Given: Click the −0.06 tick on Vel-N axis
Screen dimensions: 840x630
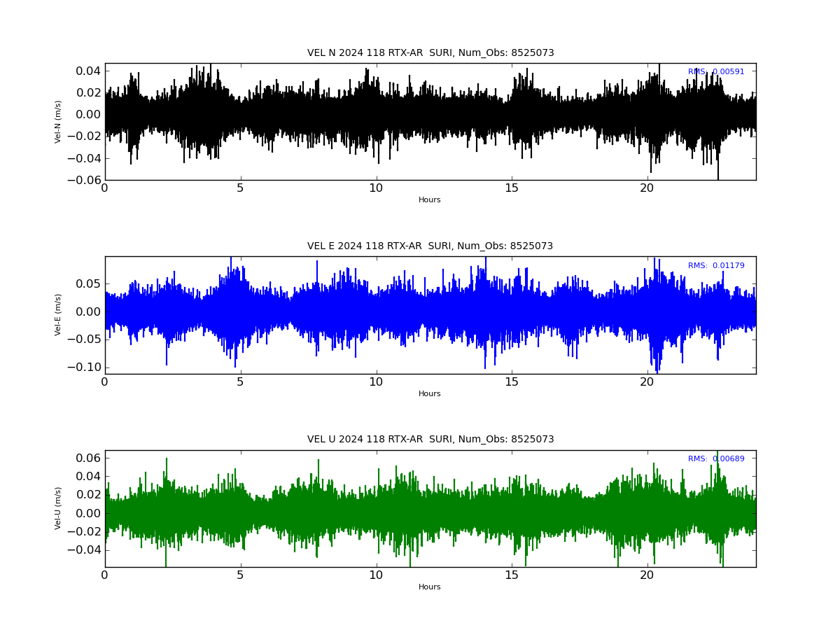Looking at the screenshot, I should (x=85, y=180).
